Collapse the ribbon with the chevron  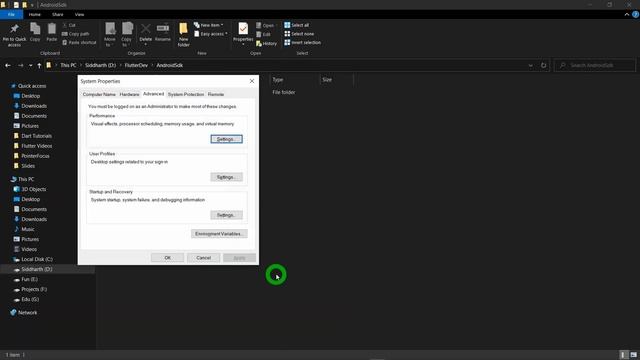click(x=627, y=14)
